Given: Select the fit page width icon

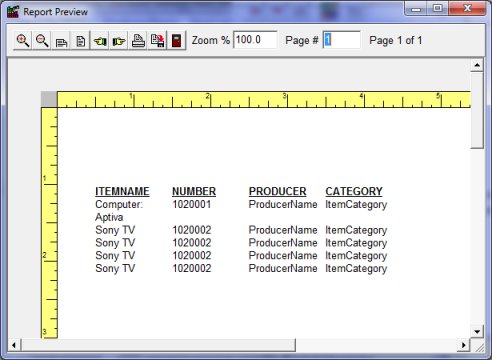Looking at the screenshot, I should pos(61,41).
